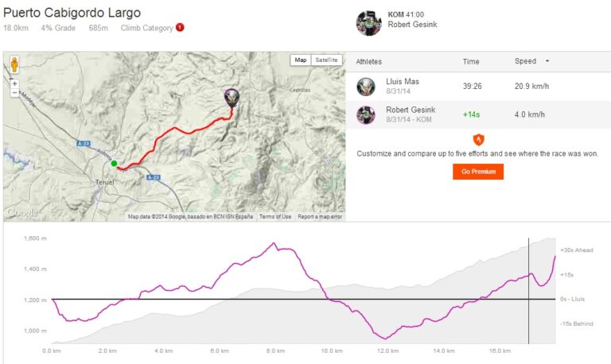Zoom out on the map

pos(14,93)
